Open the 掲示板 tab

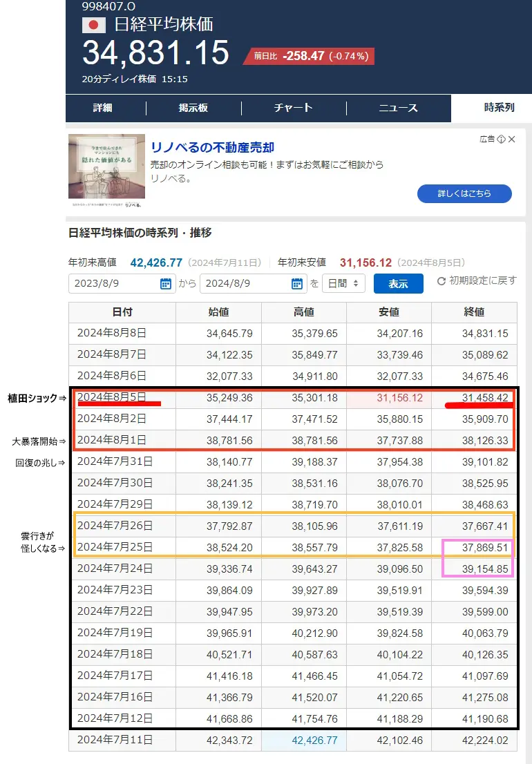click(193, 108)
